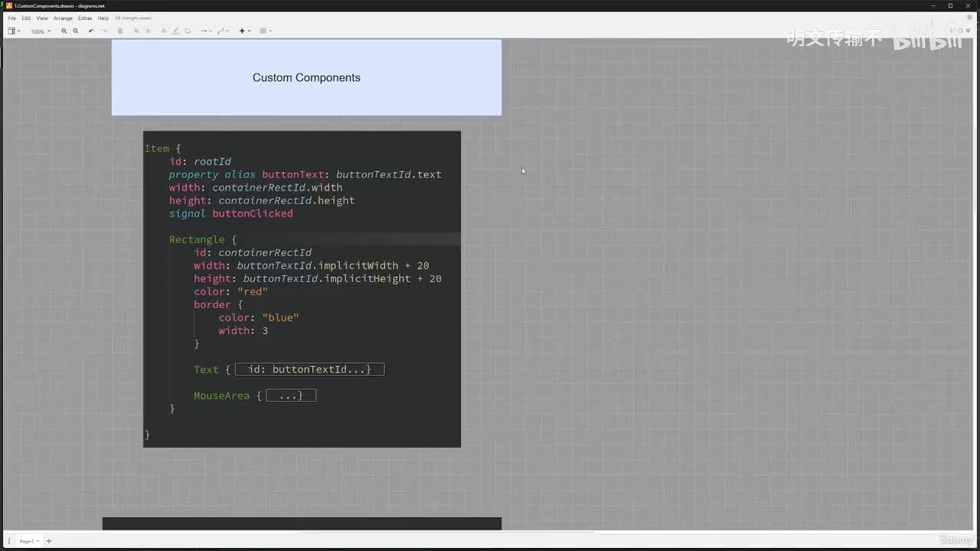Click the dark shape at canvas bottom
This screenshot has height=551, width=980.
[x=302, y=523]
